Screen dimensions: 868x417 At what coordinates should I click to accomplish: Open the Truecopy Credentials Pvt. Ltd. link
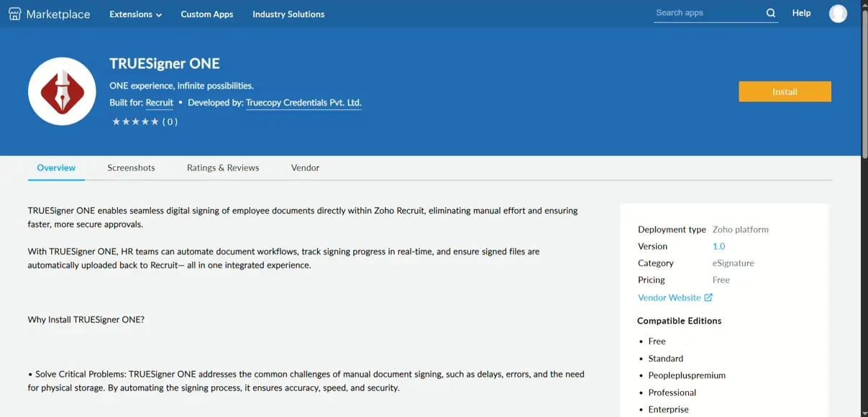click(x=303, y=102)
